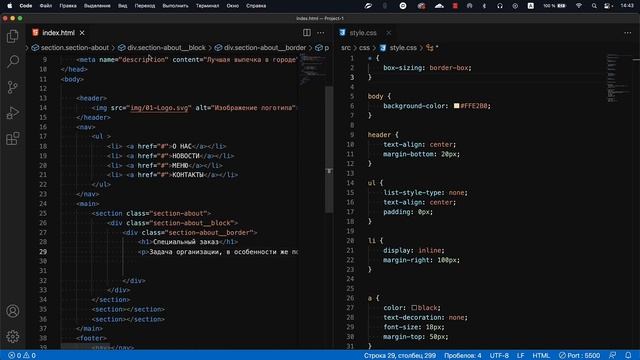Open the Вид menu
The image size is (640, 360).
pos(122,6)
